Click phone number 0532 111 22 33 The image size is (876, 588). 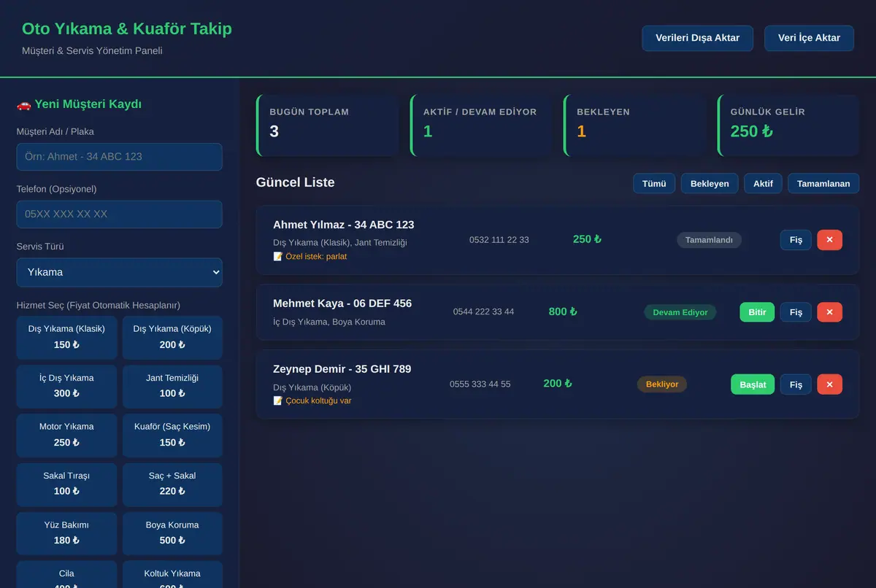tap(499, 240)
